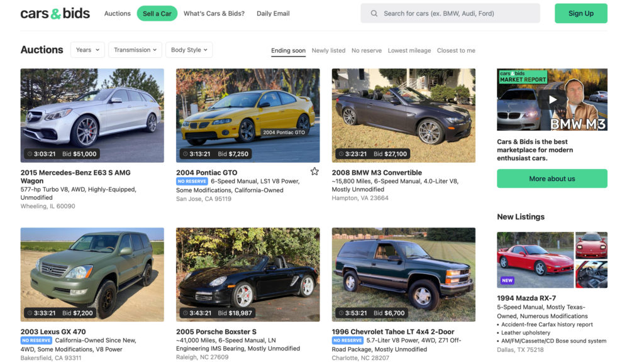Click the search magnifying glass icon
Image resolution: width=644 pixels, height=362 pixels.
pos(374,13)
